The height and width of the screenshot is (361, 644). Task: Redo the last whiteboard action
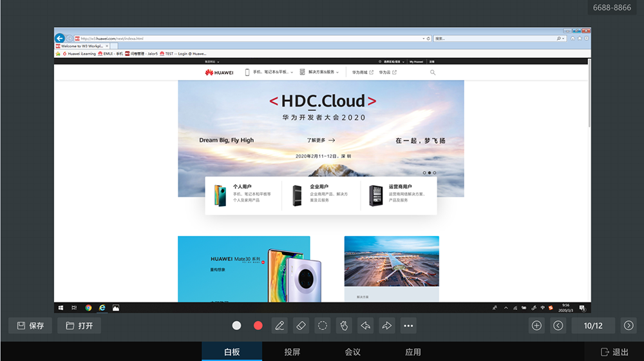tap(387, 326)
